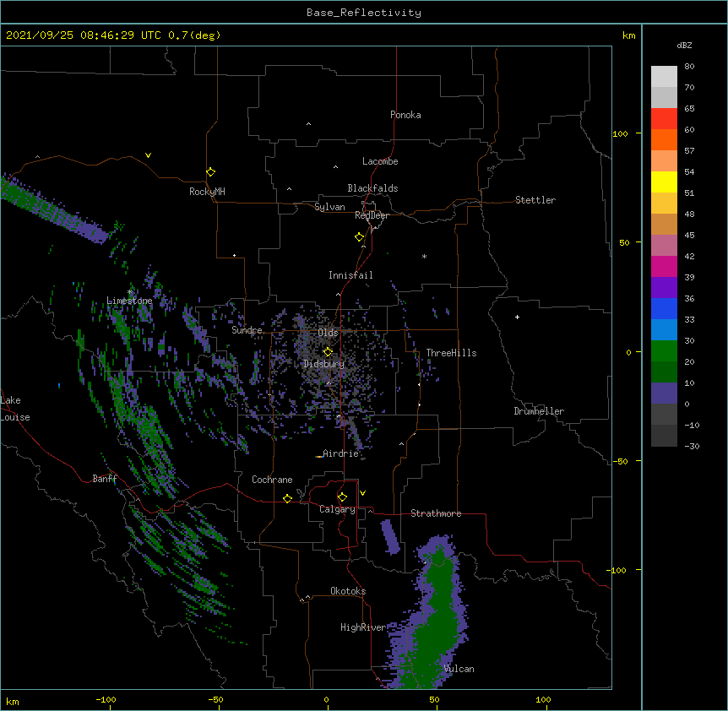Select the Airdrie city label

pos(340,453)
